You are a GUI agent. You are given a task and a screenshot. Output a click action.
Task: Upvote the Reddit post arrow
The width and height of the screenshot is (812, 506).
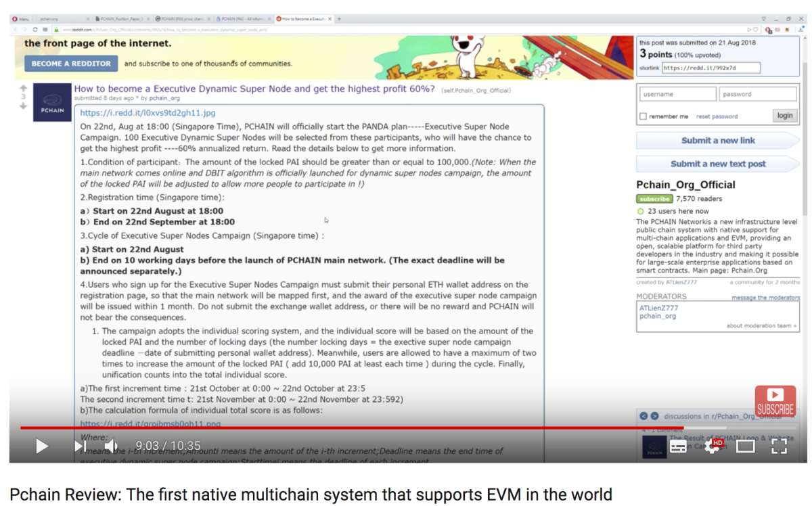(24, 88)
